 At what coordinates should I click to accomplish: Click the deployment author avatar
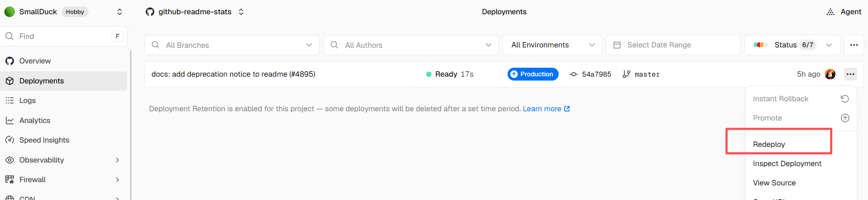[x=830, y=74]
